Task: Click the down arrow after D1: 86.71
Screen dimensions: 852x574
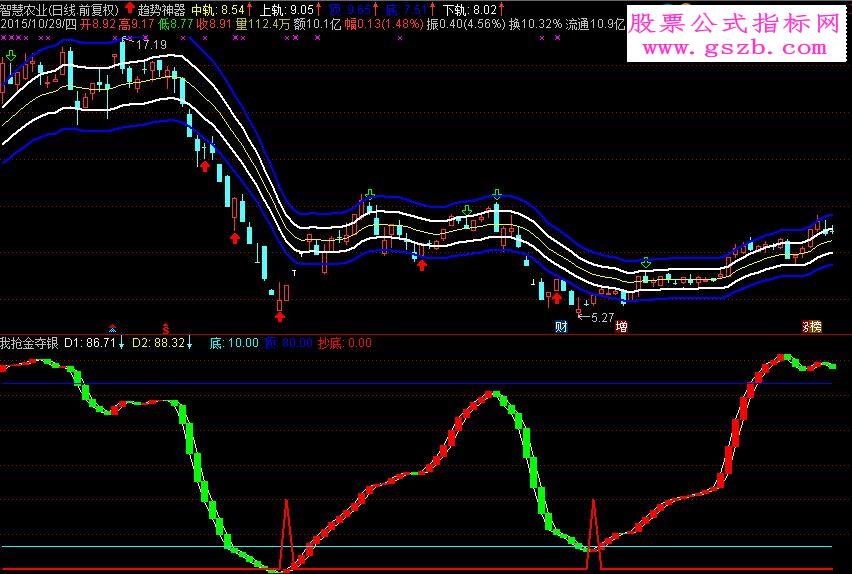Action: [x=121, y=342]
